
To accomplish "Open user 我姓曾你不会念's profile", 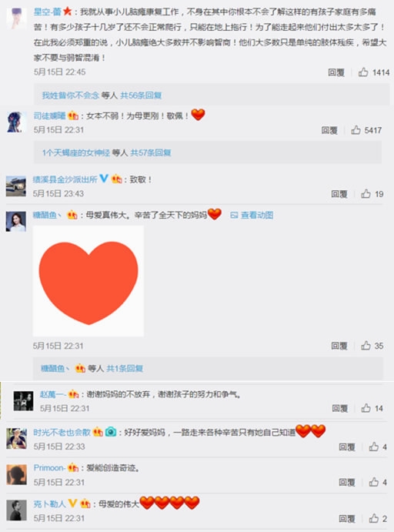I will (x=71, y=95).
